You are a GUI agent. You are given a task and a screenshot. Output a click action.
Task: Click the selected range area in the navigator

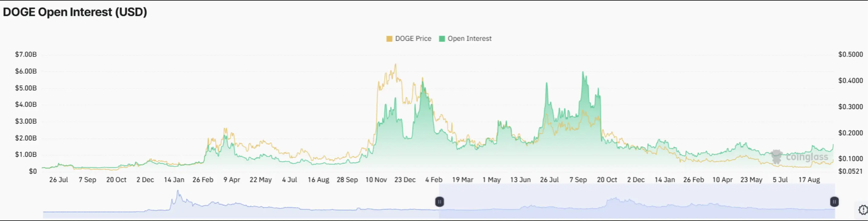tap(637, 201)
